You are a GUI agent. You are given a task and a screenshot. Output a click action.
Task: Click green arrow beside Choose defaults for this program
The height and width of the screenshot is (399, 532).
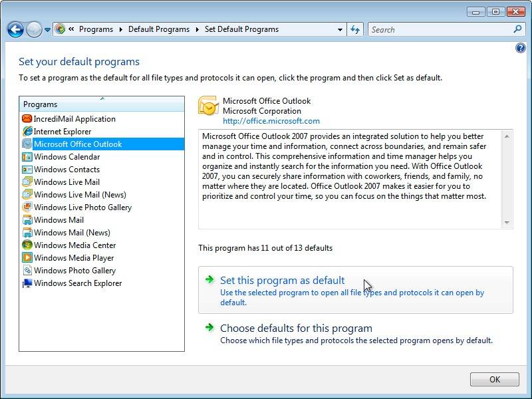209,327
